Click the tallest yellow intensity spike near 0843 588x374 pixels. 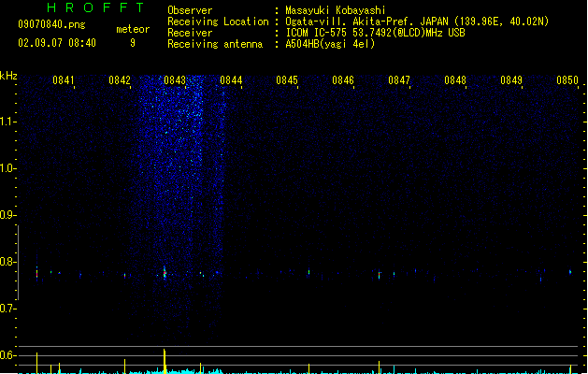165,361
